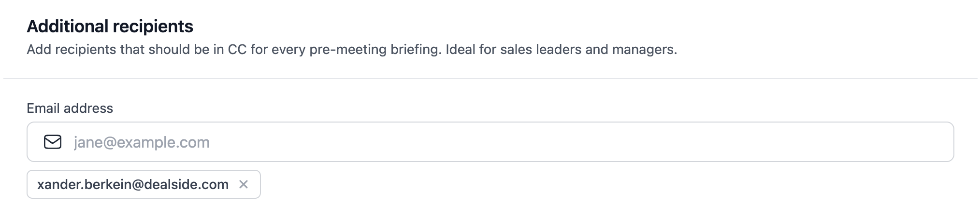Click 'Ideal for sales leaders and managers' text
980x219 pixels.
(x=561, y=50)
